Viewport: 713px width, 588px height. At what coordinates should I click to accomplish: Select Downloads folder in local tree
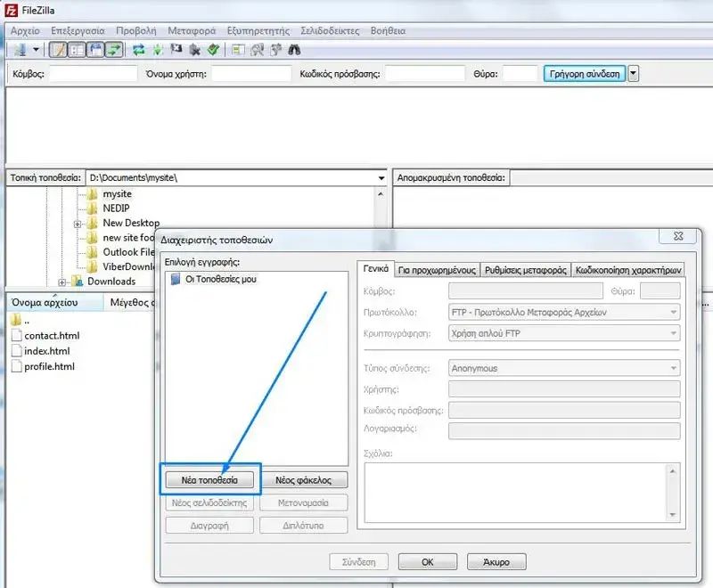(x=111, y=282)
